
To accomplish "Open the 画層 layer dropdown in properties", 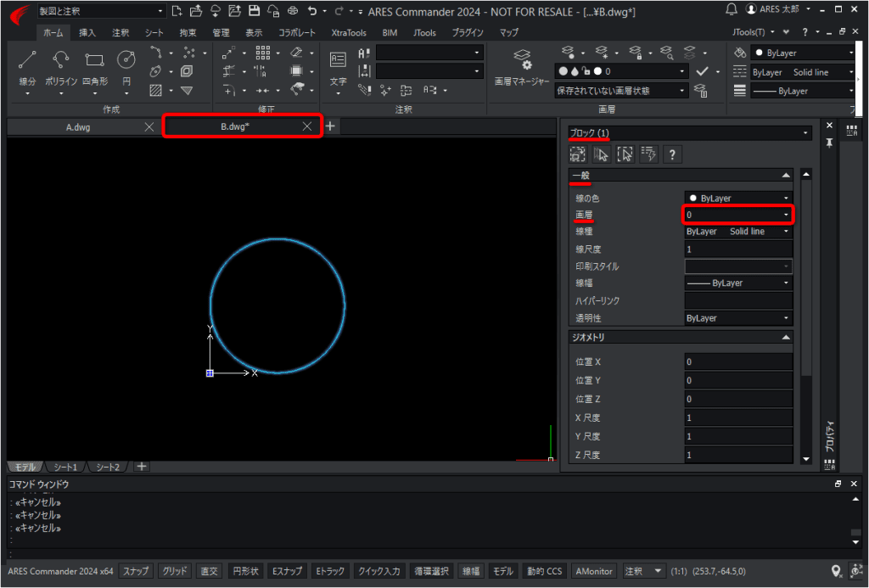I will [737, 215].
